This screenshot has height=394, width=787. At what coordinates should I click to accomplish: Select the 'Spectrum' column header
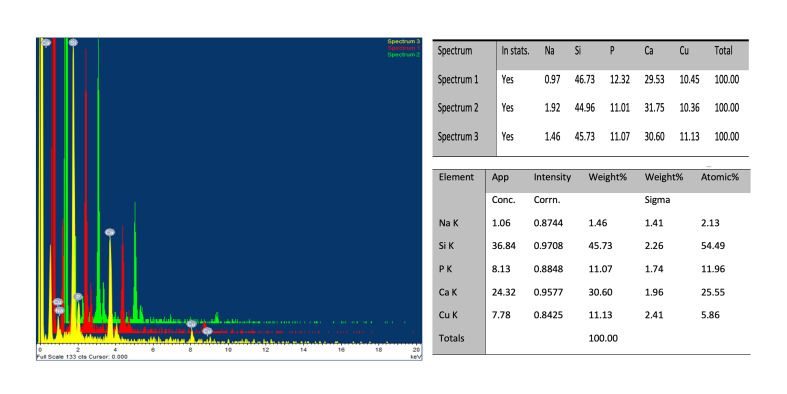(x=455, y=51)
